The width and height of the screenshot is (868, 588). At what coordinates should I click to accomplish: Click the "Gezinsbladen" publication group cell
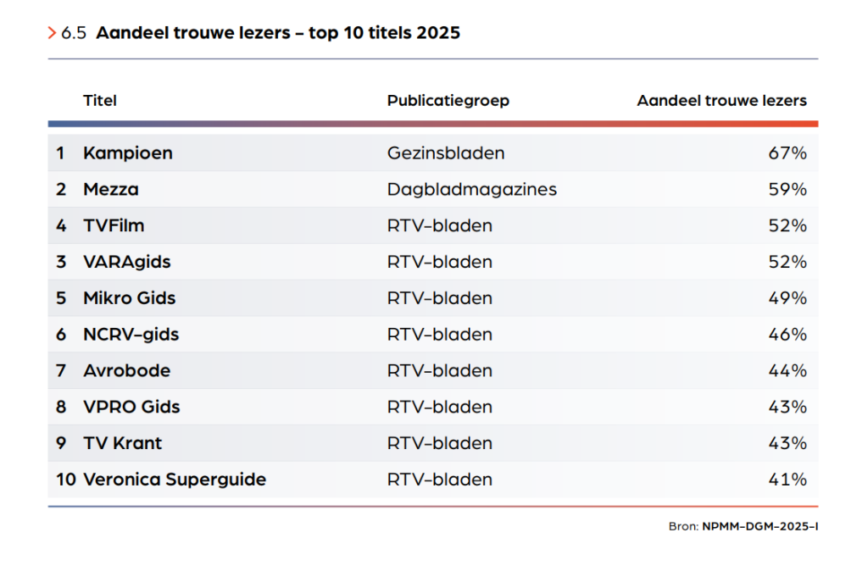coord(446,153)
